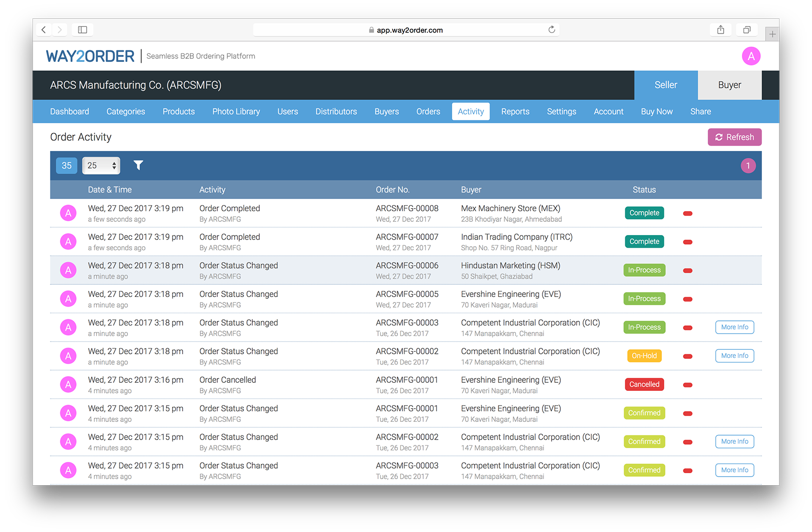Click the Status column header
The image size is (812, 532).
(645, 190)
